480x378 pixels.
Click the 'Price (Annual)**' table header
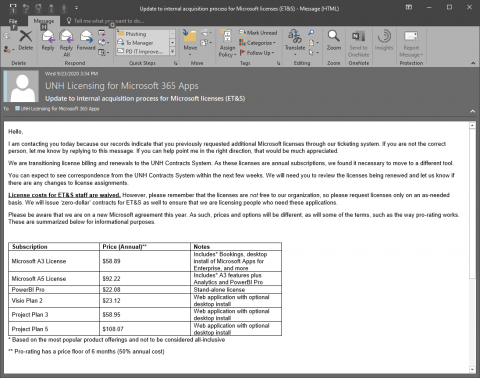145,246
